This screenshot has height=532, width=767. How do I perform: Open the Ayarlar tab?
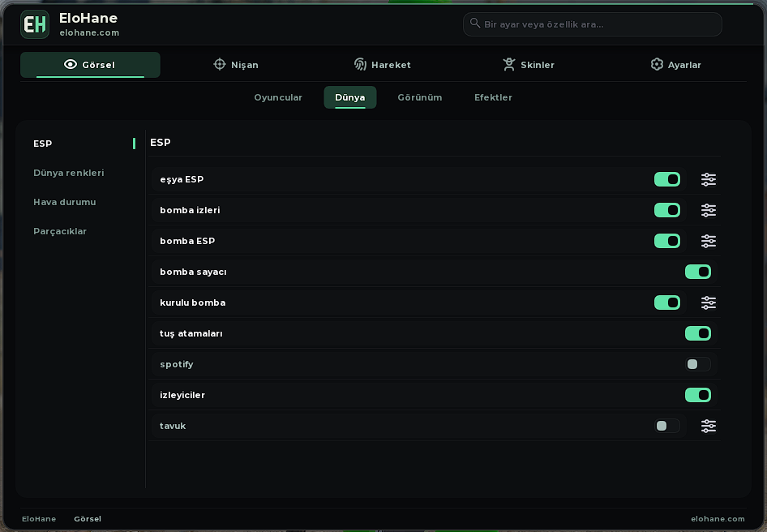(675, 65)
